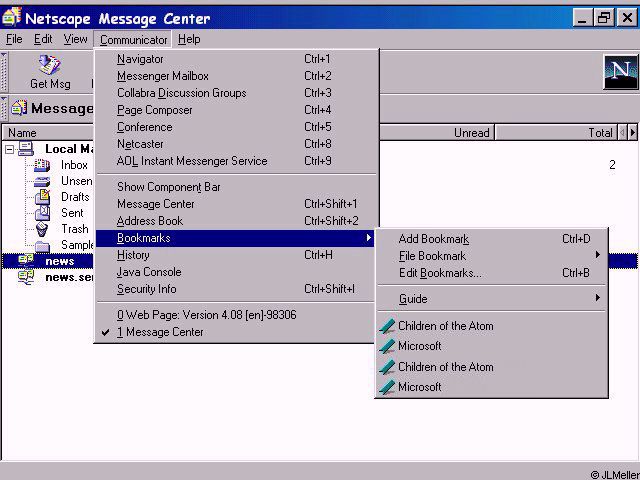Image resolution: width=640 pixels, height=480 pixels.
Task: Open the Help menu
Action: point(189,39)
